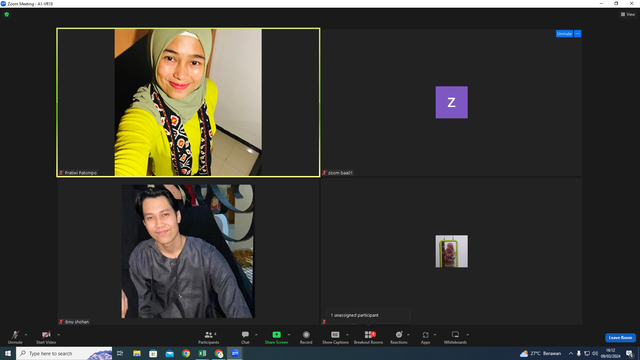Open Whiteboards
This screenshot has height=360, width=640.
[x=455, y=337]
